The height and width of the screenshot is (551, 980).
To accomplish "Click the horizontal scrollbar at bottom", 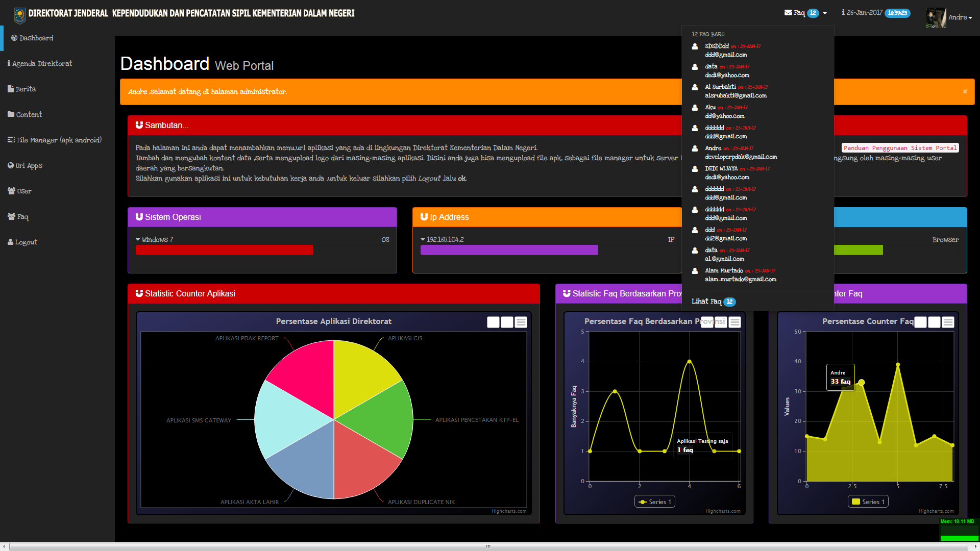I will click(x=488, y=546).
